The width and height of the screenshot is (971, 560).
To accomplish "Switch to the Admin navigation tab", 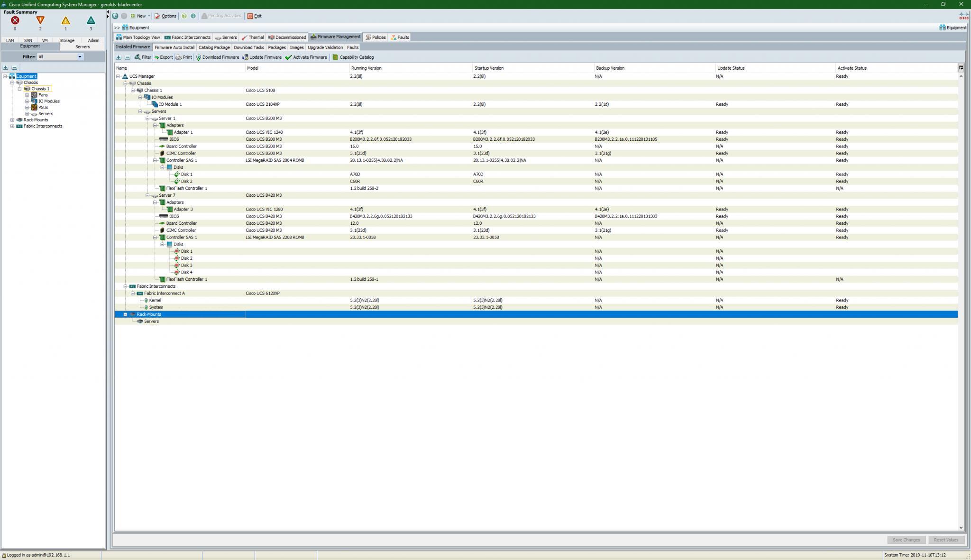I will (93, 40).
